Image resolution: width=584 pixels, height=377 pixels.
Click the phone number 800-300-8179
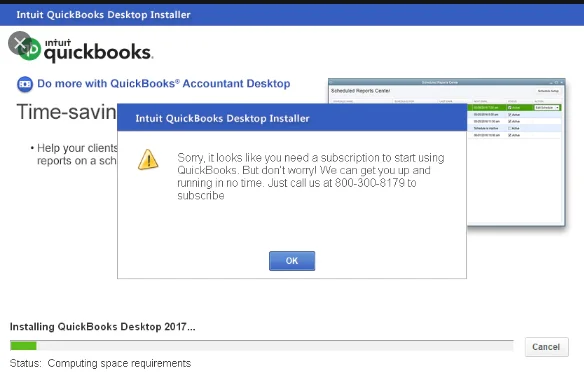(369, 183)
